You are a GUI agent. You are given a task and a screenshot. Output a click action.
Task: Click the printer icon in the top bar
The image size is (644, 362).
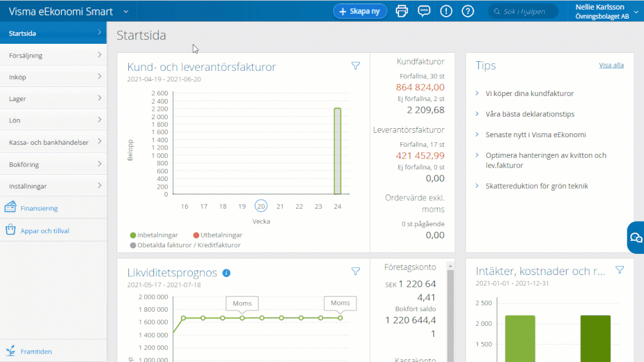pyautogui.click(x=402, y=11)
